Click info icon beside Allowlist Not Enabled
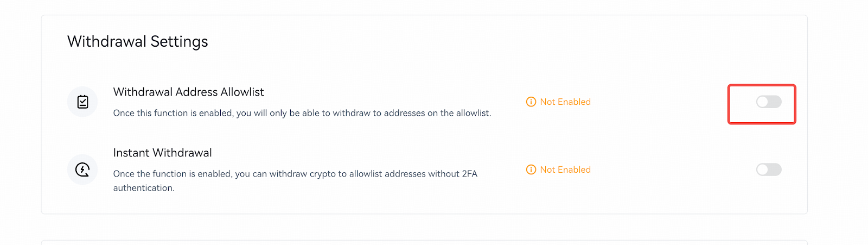 [x=531, y=102]
